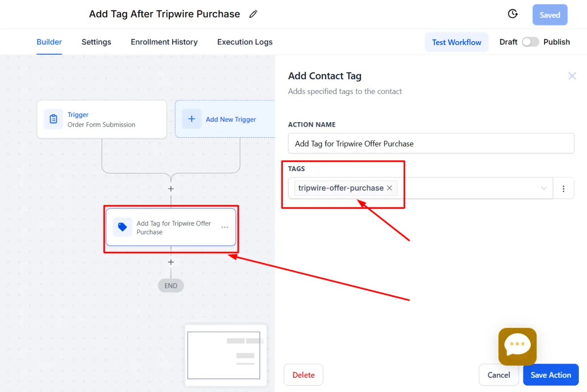Expand the Tags dropdown chevron
Screen dimensions: 587x392
click(x=543, y=188)
